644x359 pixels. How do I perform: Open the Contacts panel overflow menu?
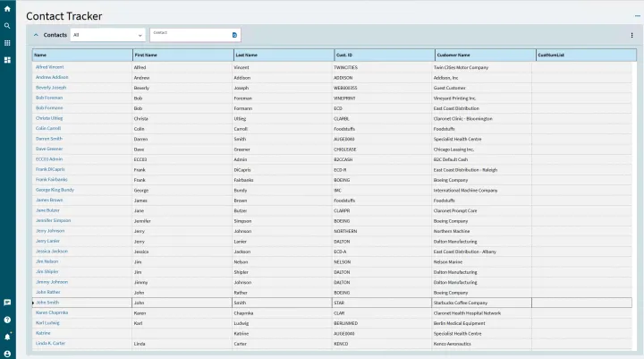click(631, 35)
